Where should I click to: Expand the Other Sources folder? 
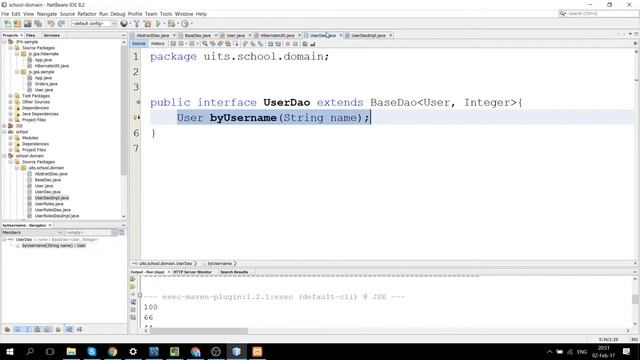coord(11,102)
